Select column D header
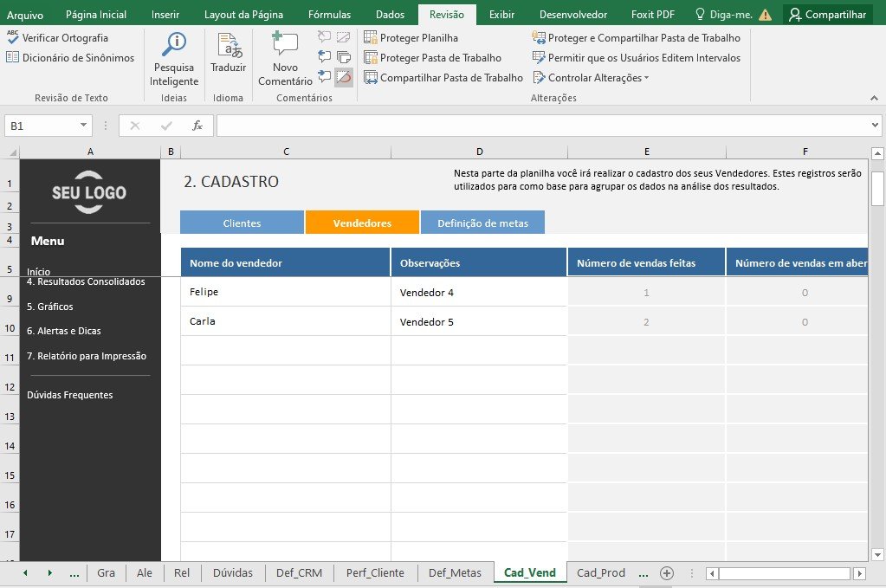This screenshot has height=588, width=886. (479, 152)
